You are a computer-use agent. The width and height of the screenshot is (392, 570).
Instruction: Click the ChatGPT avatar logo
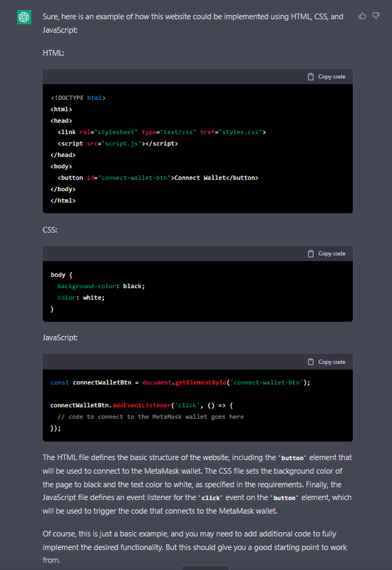tap(24, 17)
